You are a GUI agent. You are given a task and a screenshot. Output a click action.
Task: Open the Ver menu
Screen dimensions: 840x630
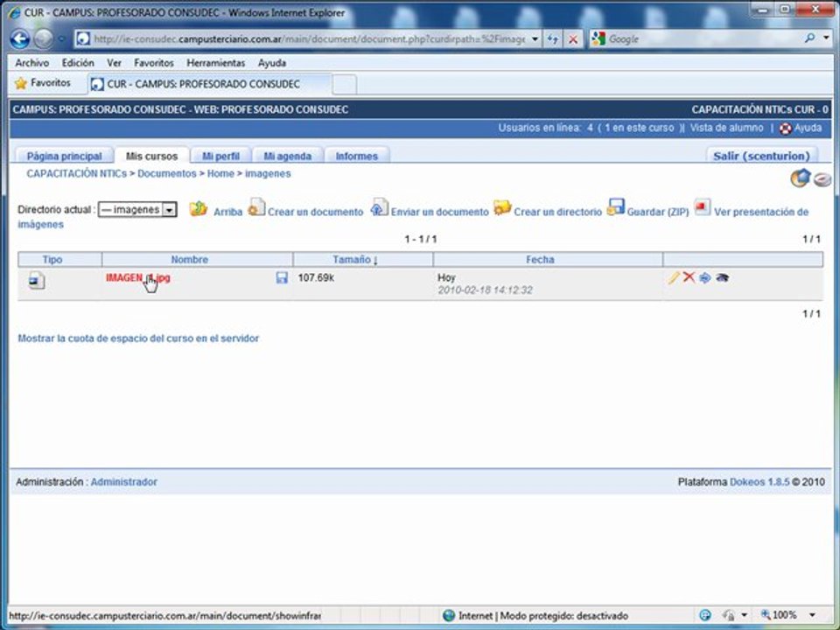(114, 63)
